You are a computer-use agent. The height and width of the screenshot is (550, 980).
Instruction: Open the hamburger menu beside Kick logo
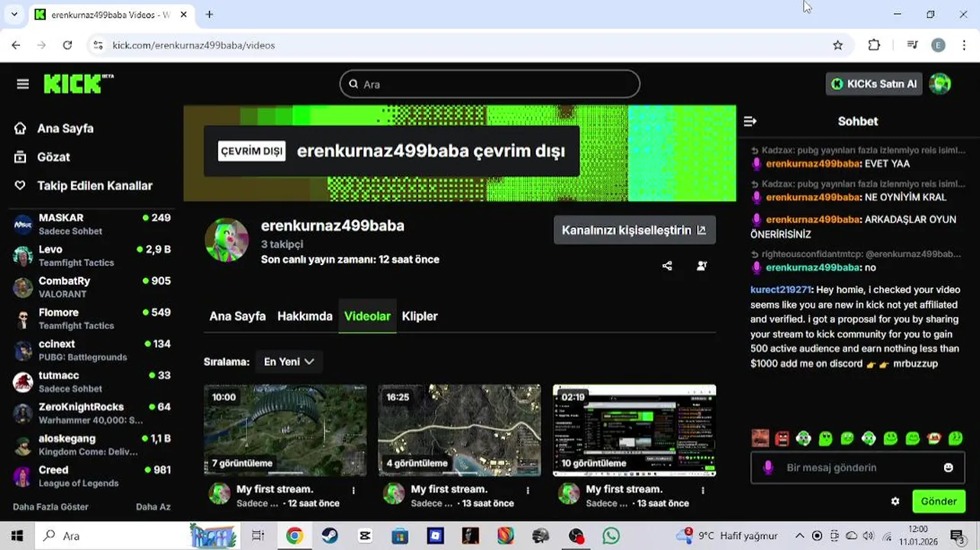click(x=23, y=84)
